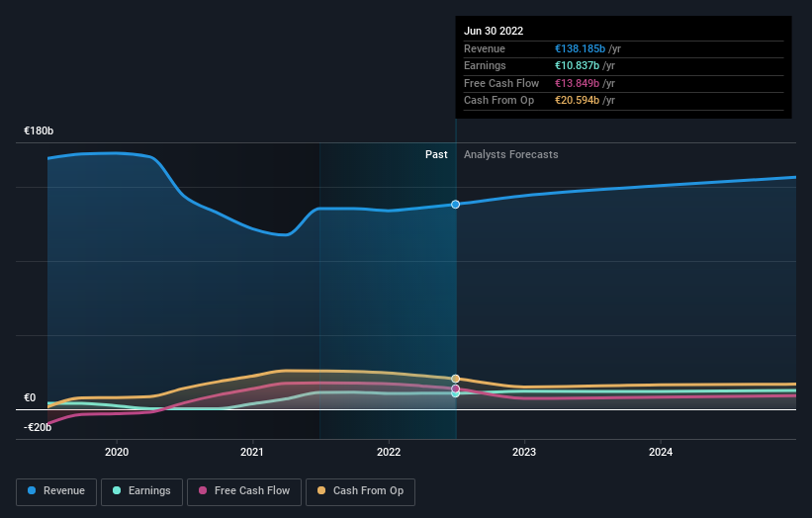Select the Cash From Op data point marker

[x=455, y=379]
